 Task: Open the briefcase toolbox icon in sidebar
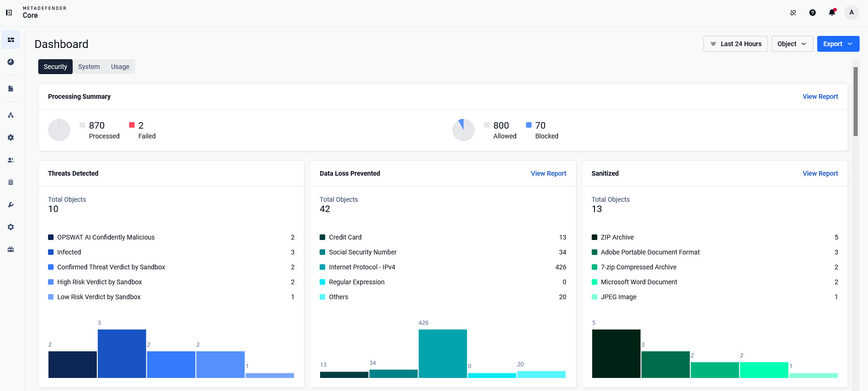11,249
